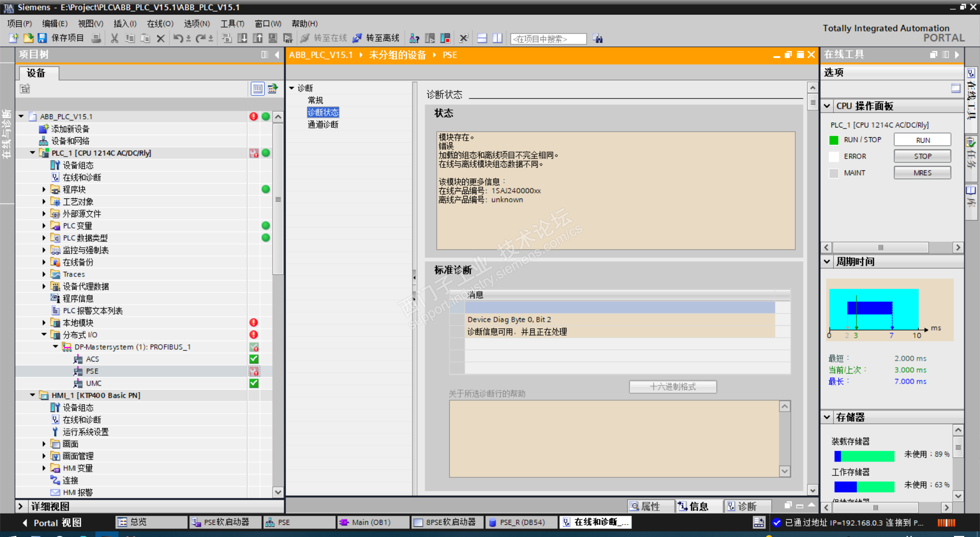Collapse the PLC_1 [CPU 1214C] node

pos(33,152)
